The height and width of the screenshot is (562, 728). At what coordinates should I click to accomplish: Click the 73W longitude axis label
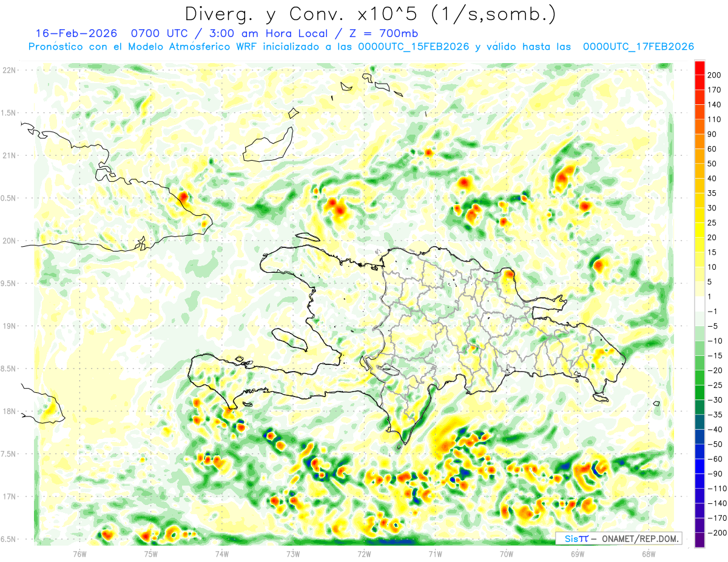pos(293,553)
